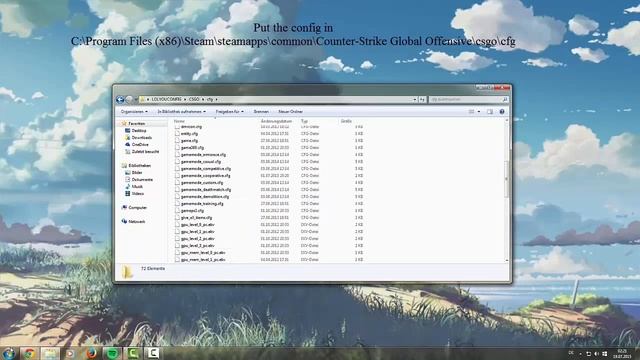Screen dimensions: 640x360
Task: Open 'In Bibliothek aufnehmen' dropdown
Action: coord(182,111)
